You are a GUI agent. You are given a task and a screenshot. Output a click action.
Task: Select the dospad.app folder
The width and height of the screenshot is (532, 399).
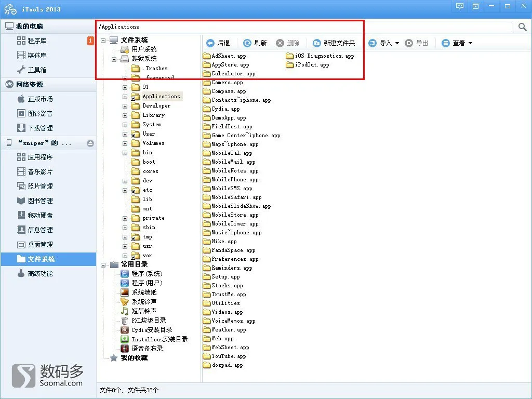click(223, 365)
